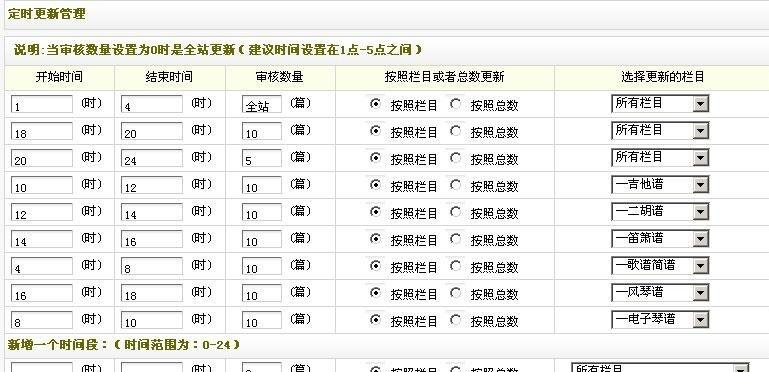Select 按照总数 radio in the 二胡谱 row
Screen dimensions: 769x386
[x=456, y=211]
